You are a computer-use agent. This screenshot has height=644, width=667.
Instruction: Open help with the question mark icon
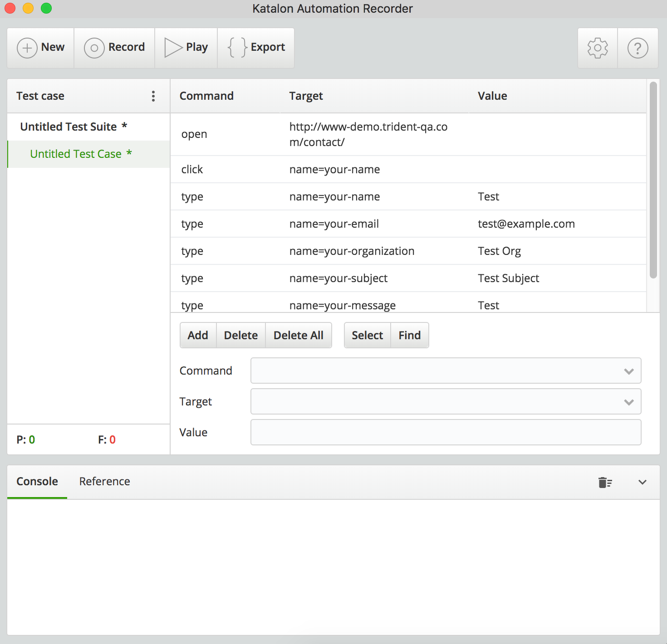(638, 48)
